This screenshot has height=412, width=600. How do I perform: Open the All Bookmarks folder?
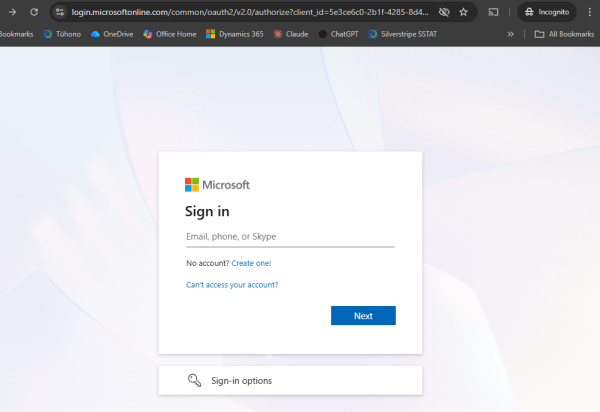[x=566, y=34]
